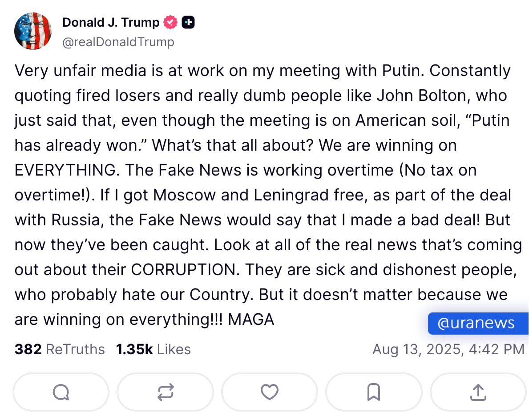The image size is (529, 420).
Task: Click the capitalized word EVERYTHING
Action: (x=67, y=170)
